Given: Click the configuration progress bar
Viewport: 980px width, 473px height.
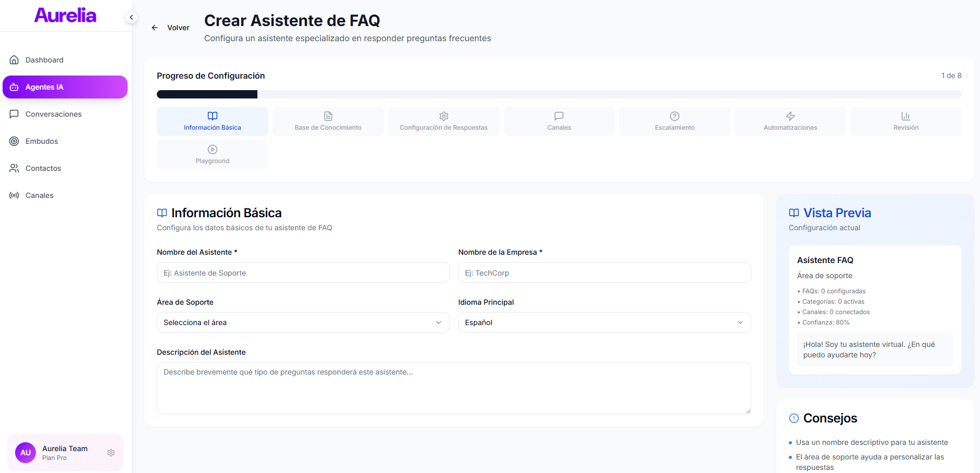Looking at the screenshot, I should click(559, 94).
